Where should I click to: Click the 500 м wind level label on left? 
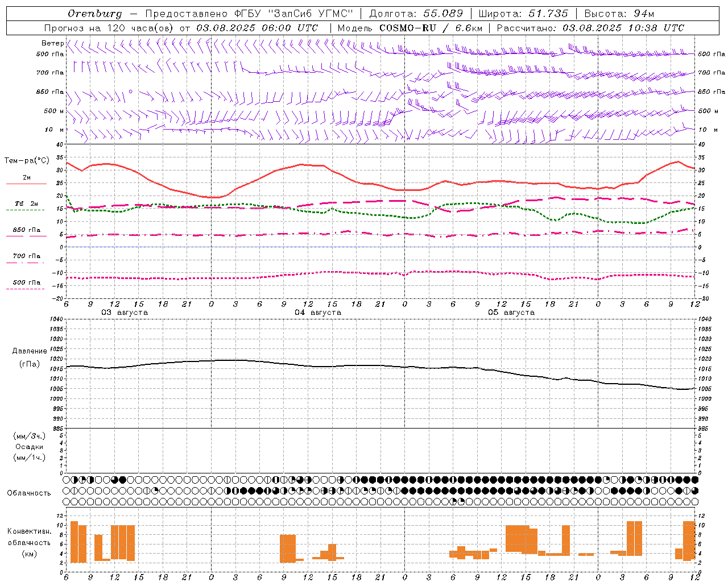pyautogui.click(x=54, y=111)
